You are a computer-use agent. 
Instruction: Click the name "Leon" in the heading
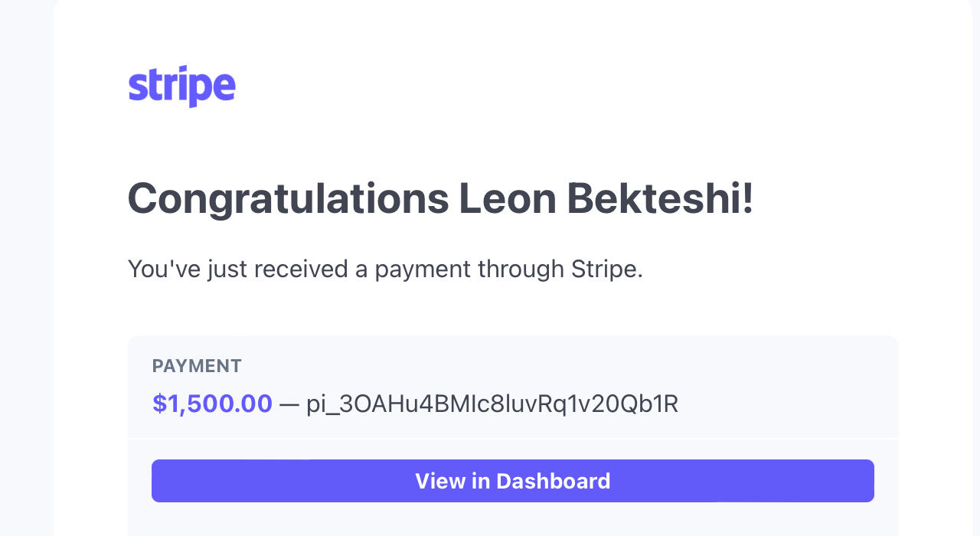[507, 198]
